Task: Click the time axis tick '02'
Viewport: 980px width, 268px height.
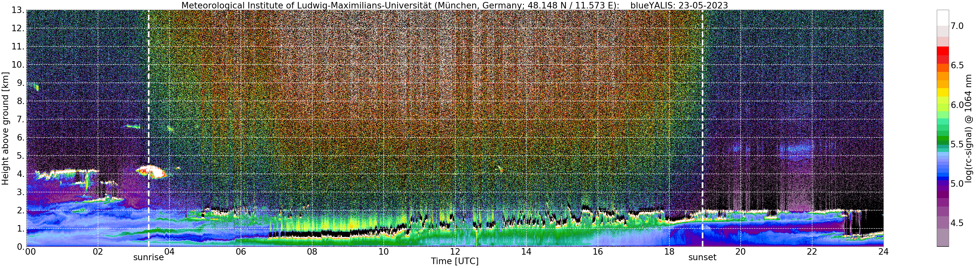Action: [98, 251]
